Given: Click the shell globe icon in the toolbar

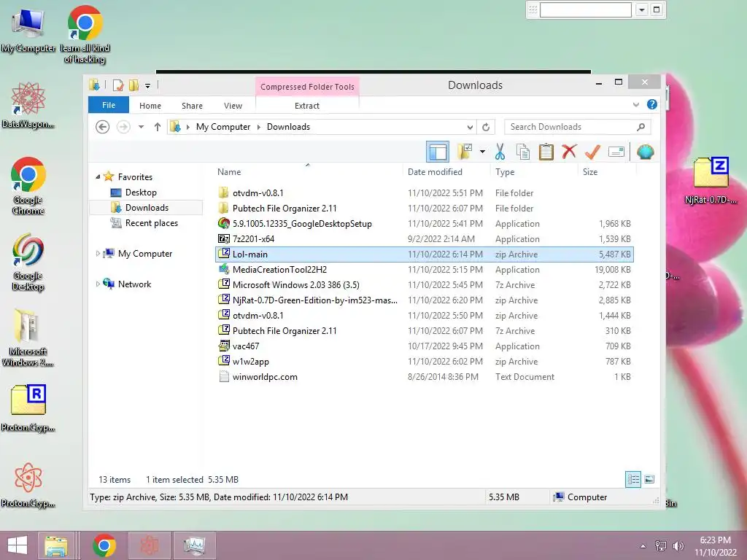Looking at the screenshot, I should [645, 152].
